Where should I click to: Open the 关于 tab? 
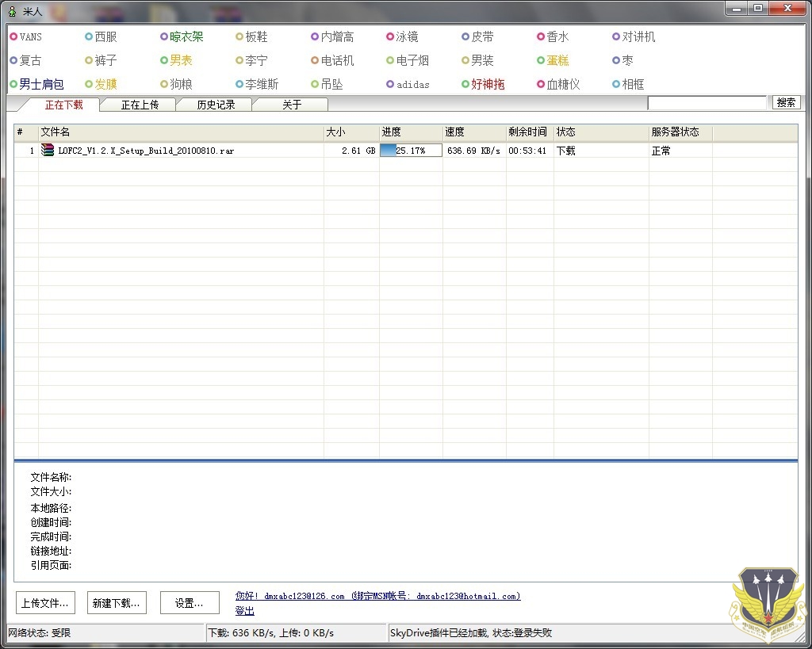[292, 105]
